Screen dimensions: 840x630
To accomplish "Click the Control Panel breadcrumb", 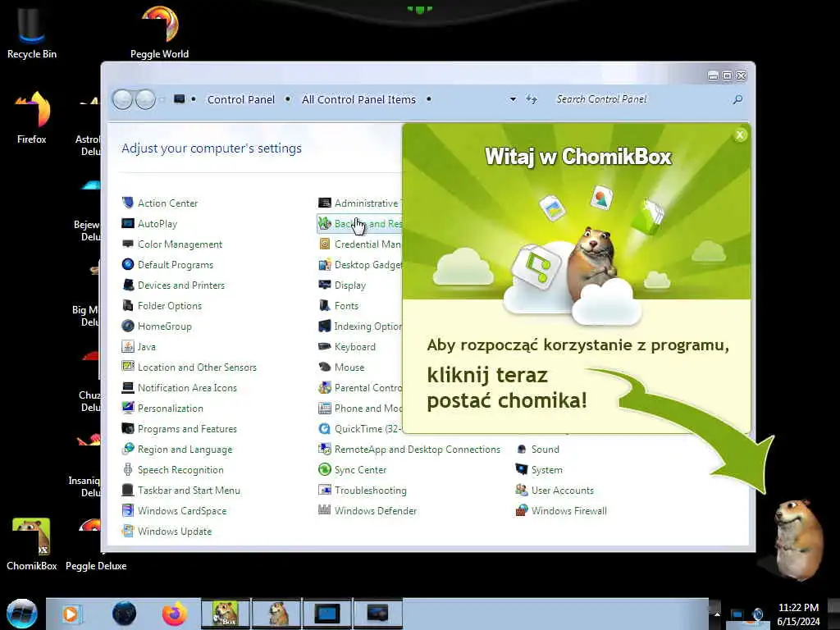I will pyautogui.click(x=241, y=99).
